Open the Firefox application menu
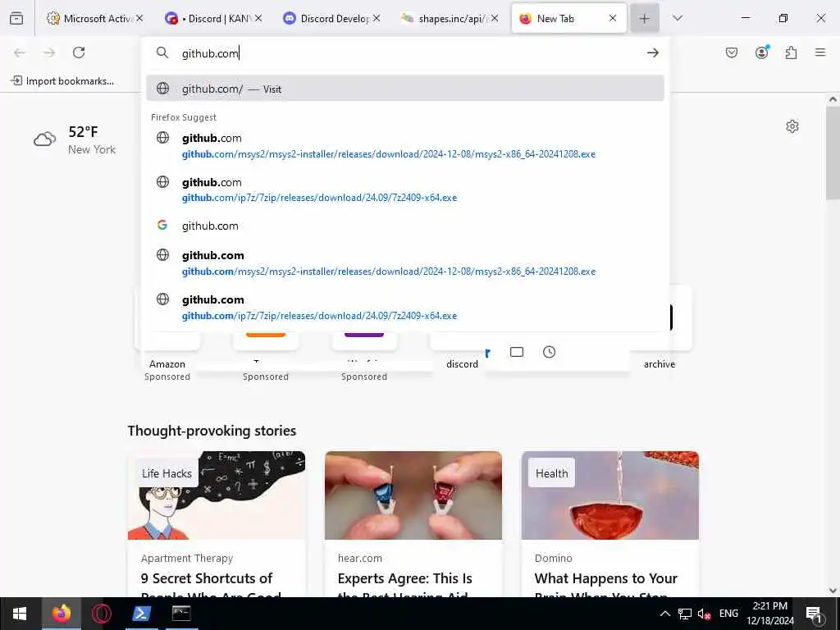 820,52
